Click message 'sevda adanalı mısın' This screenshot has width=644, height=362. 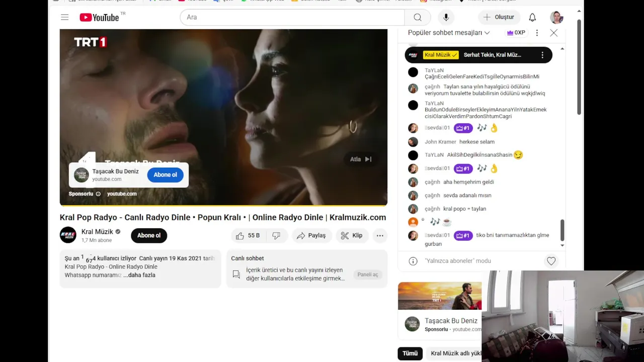click(x=467, y=196)
